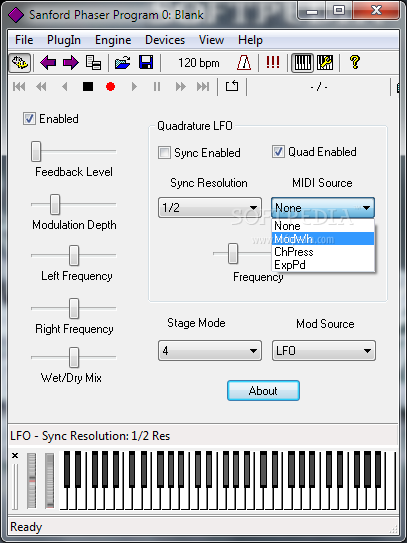This screenshot has height=543, width=407.
Task: Click the yellow question mark help icon
Action: pyautogui.click(x=355, y=62)
